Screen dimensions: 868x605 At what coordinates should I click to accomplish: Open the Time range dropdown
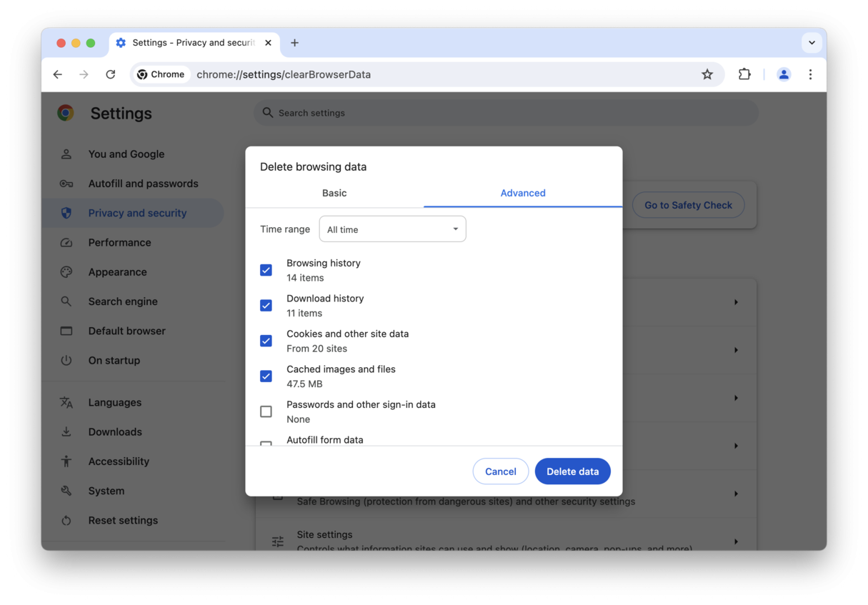[392, 229]
